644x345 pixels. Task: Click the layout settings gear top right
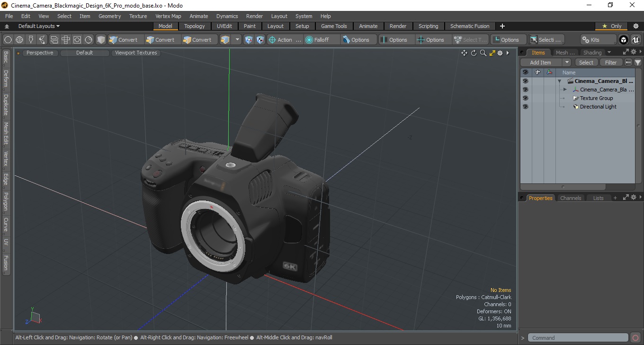636,26
